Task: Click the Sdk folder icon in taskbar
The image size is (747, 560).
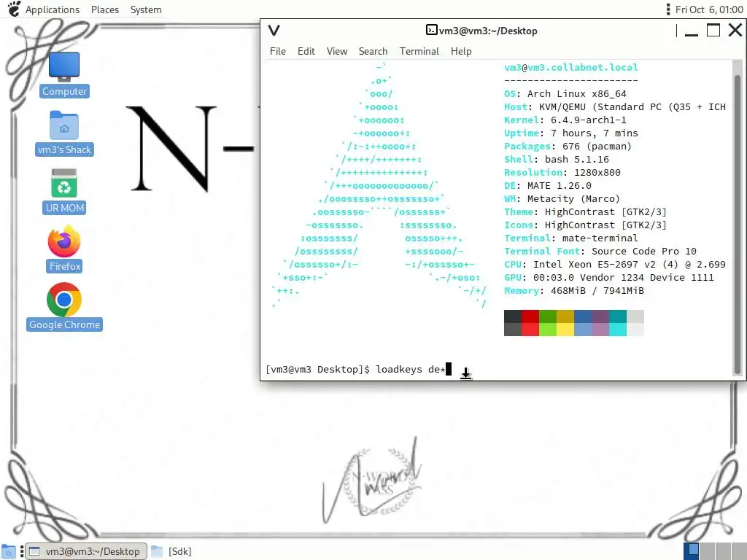Action: coord(157,551)
